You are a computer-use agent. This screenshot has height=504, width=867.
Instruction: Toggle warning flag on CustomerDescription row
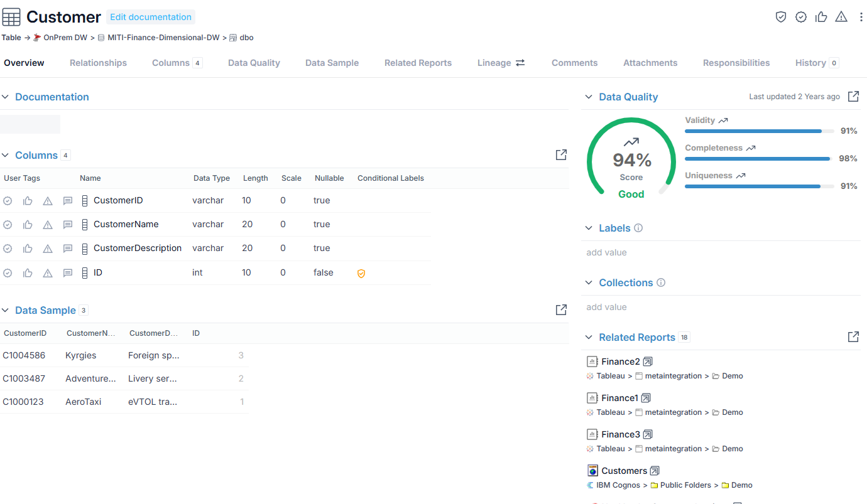pos(48,249)
